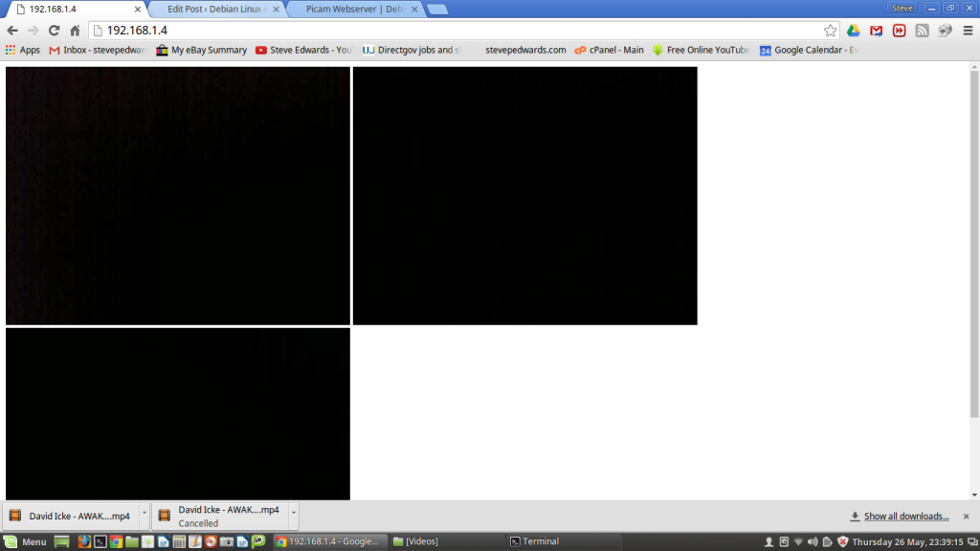This screenshot has height=551, width=980.
Task: Click the browser Home icon
Action: 76,30
